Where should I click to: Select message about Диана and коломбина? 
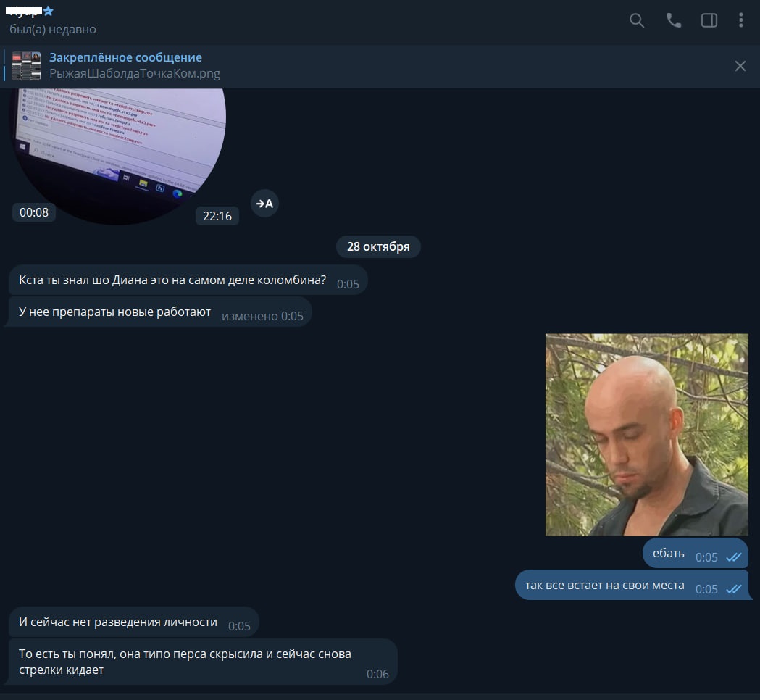pos(172,280)
